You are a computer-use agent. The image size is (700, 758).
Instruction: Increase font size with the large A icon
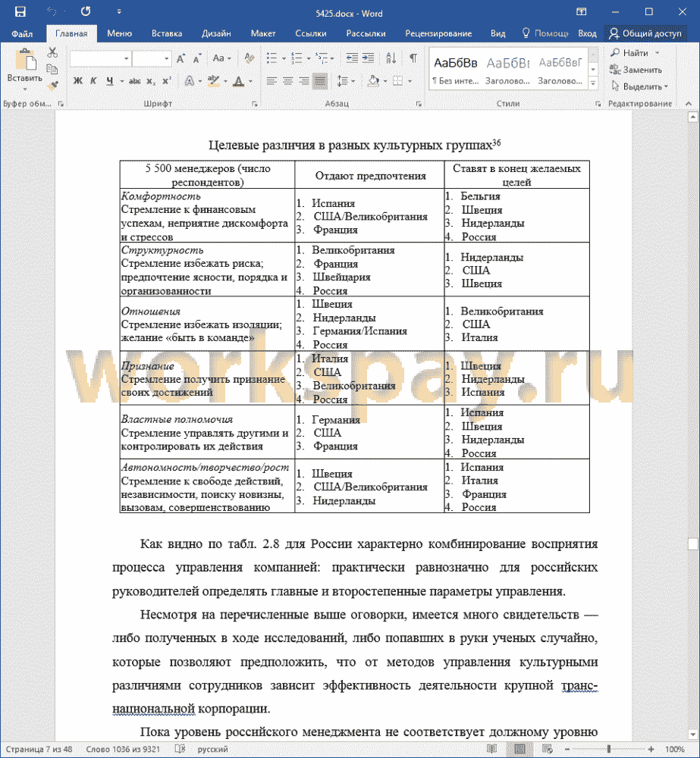[180, 59]
